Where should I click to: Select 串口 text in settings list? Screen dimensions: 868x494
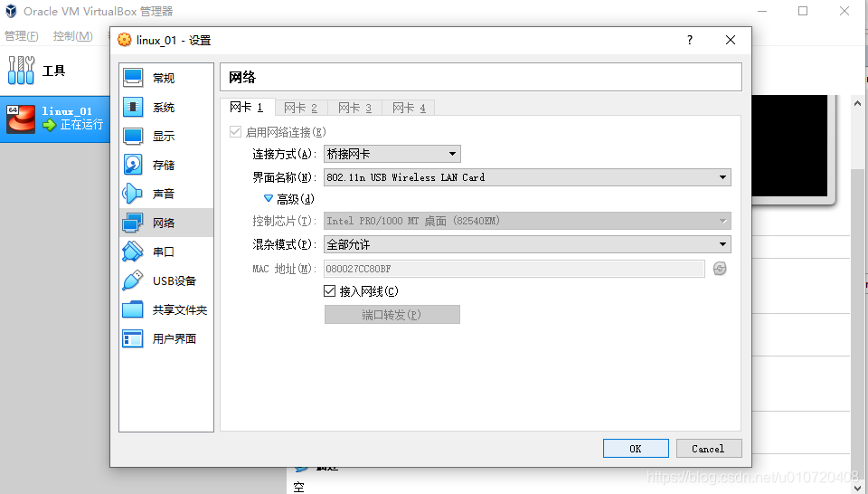point(164,252)
